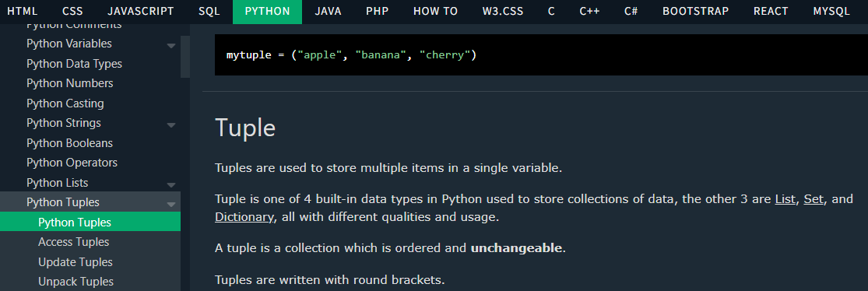Go to the JAVA tab
The width and height of the screenshot is (868, 291).
click(x=328, y=11)
